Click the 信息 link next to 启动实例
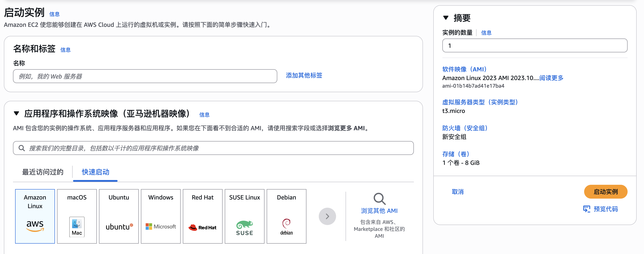Image resolution: width=644 pixels, height=254 pixels. coord(54,14)
